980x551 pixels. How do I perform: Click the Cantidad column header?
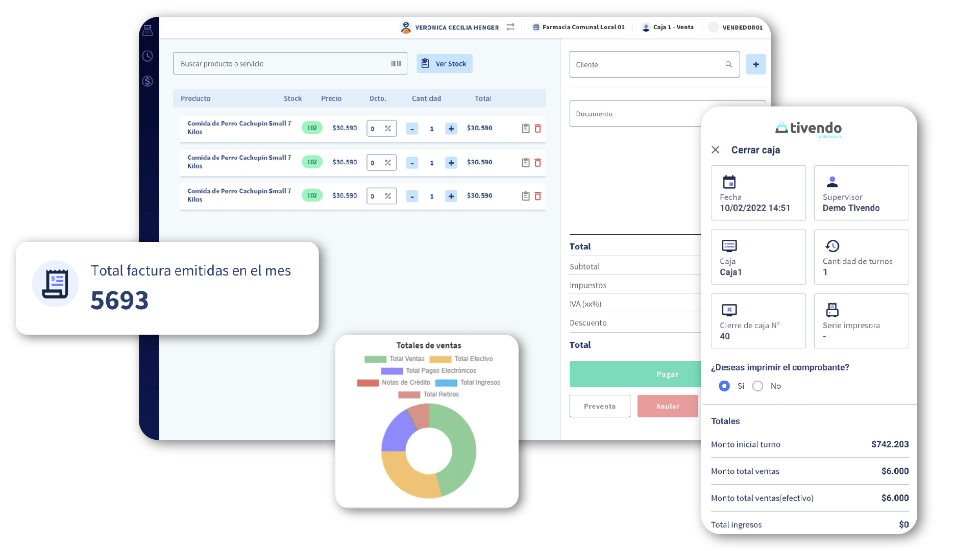[x=426, y=98]
